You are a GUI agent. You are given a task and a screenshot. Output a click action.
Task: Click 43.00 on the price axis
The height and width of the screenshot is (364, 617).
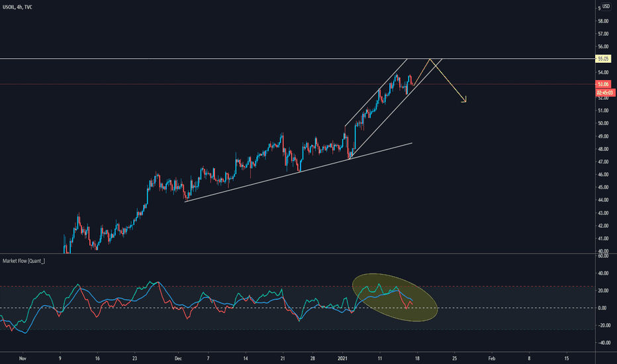point(603,213)
